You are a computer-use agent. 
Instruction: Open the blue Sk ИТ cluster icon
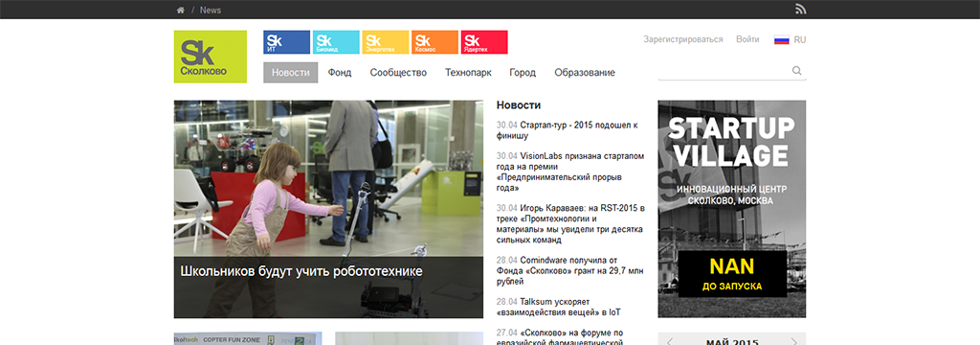click(x=286, y=42)
